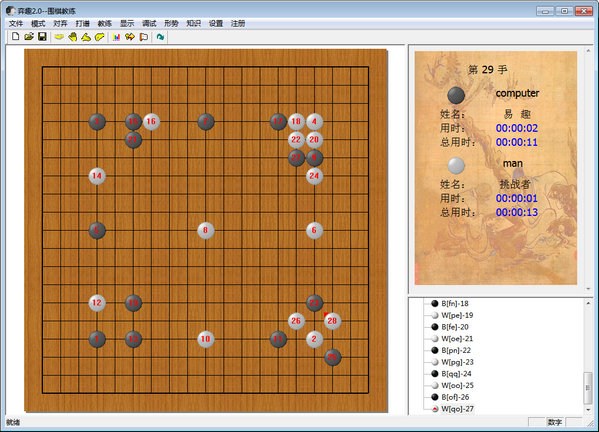Click black stone numbered 3
Image resolution: width=599 pixels, height=432 pixels.
(97, 122)
